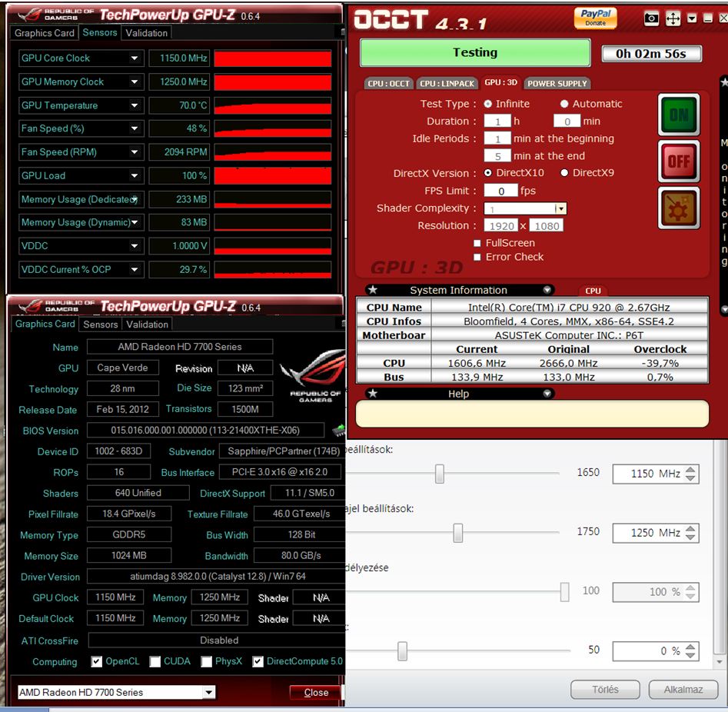Click the idle minutes at the end field
Image resolution: width=728 pixels, height=712 pixels.
pyautogui.click(x=497, y=156)
